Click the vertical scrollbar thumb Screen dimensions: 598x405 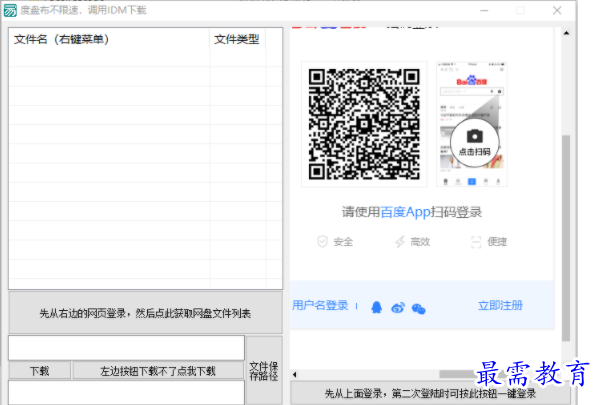coord(566,238)
